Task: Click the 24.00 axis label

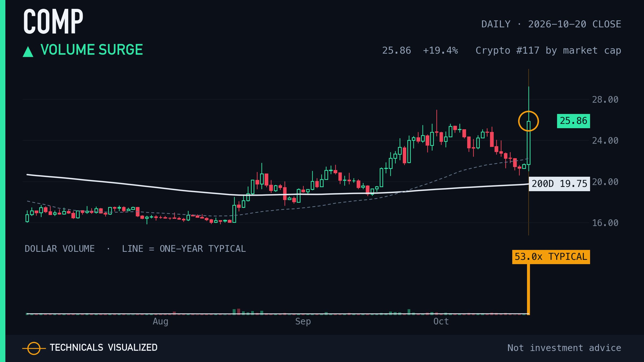Action: click(605, 141)
